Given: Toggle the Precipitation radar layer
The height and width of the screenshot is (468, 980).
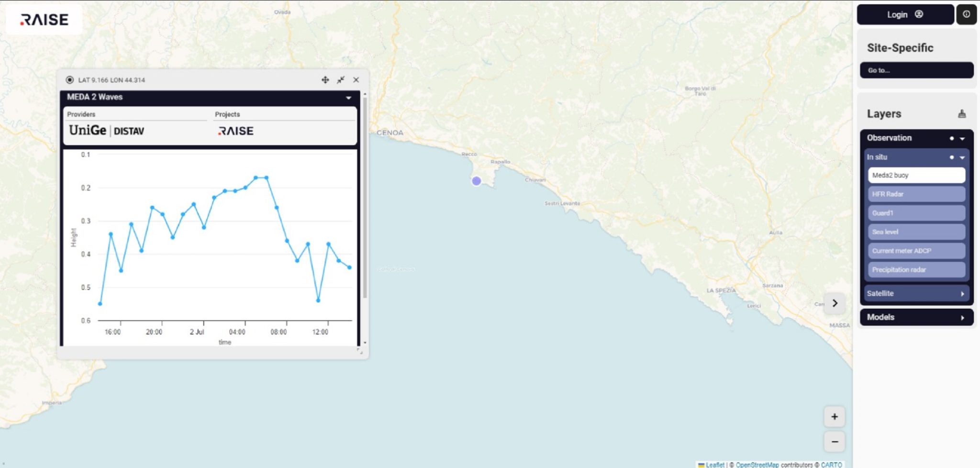Looking at the screenshot, I should click(916, 269).
